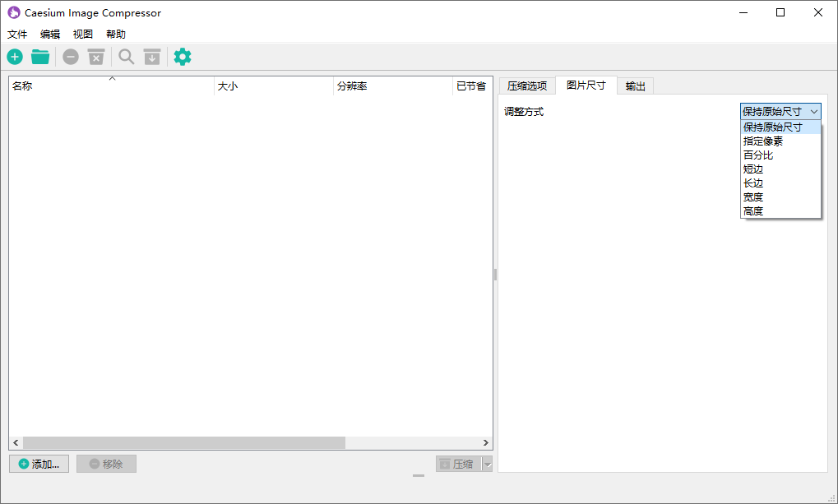Click the magnifier preview icon
The height and width of the screenshot is (504, 838).
click(127, 57)
